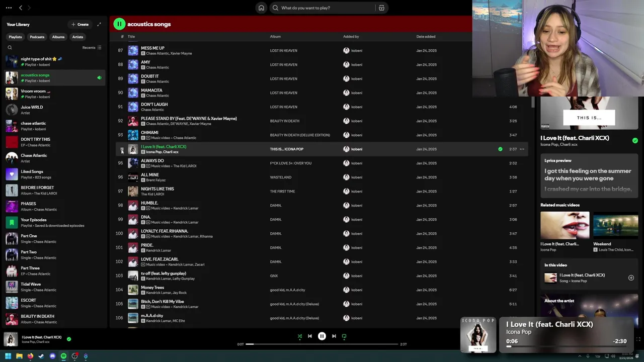Toggle saved checkmark in bottom player bar
644x362 pixels.
(x=69, y=339)
